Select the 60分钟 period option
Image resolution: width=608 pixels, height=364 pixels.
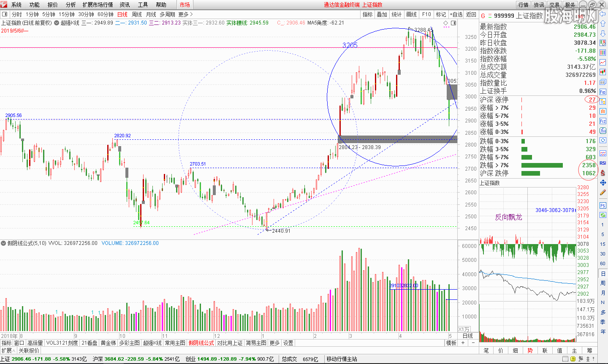tap(106, 14)
